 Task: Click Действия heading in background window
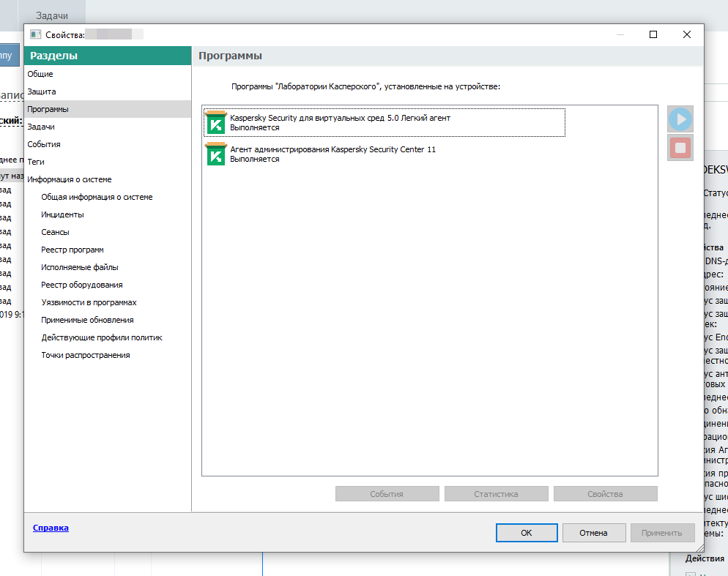(x=705, y=558)
